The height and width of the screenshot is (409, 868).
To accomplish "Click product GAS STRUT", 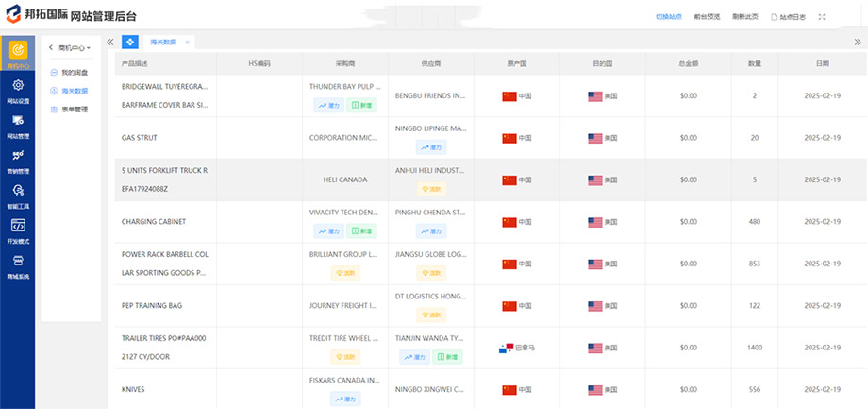I will pyautogui.click(x=139, y=138).
